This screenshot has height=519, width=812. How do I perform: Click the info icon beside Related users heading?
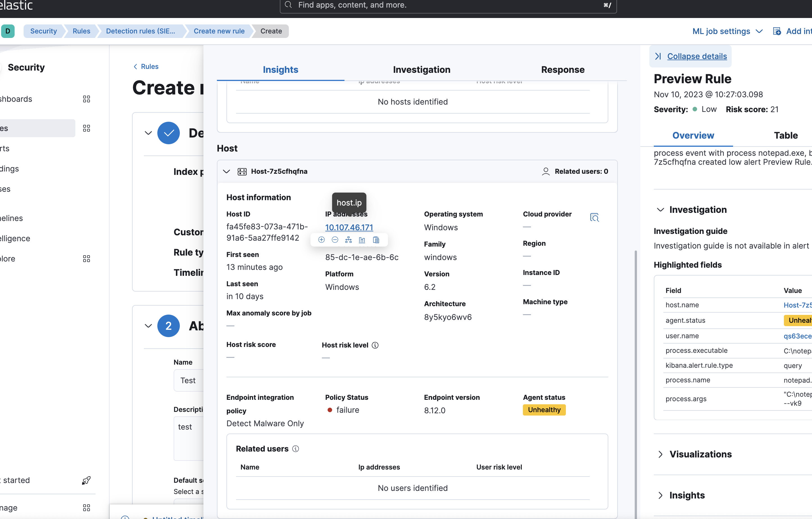[x=295, y=448]
